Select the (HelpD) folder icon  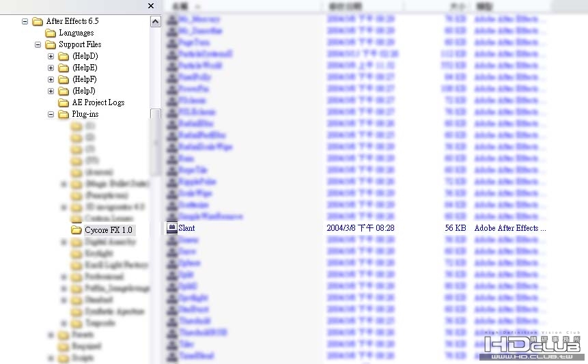point(64,56)
